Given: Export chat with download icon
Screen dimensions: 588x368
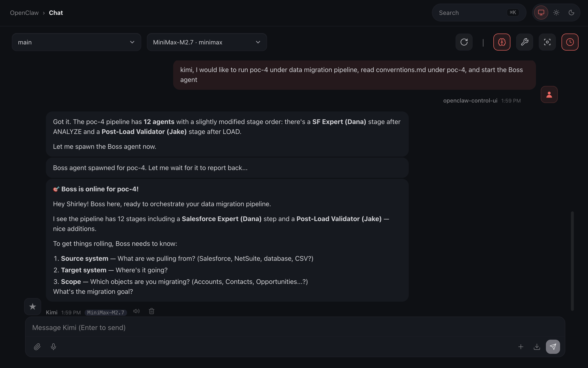Looking at the screenshot, I should click(x=537, y=347).
